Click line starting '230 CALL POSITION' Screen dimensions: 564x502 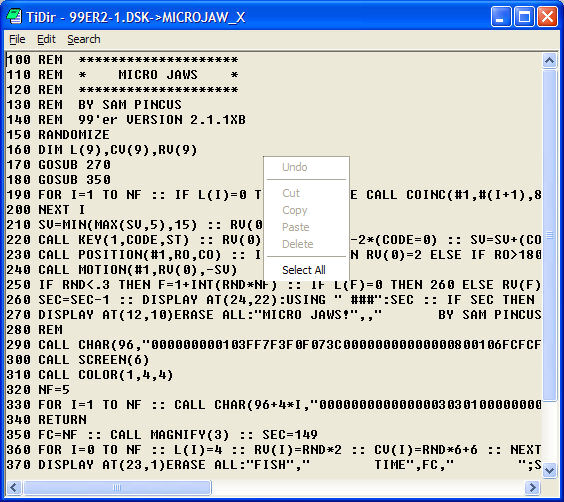pyautogui.click(x=274, y=255)
